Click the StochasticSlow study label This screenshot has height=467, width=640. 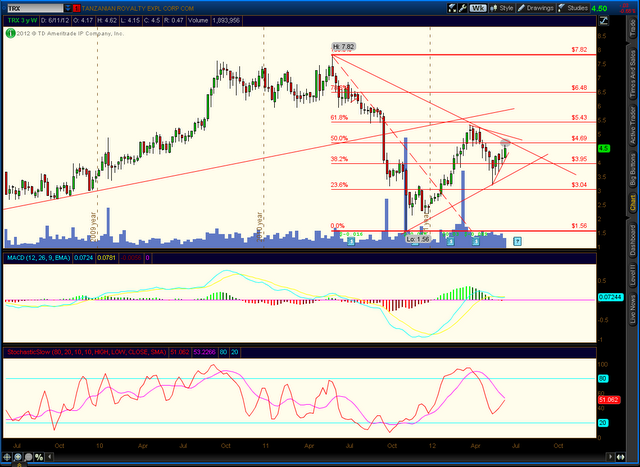pos(87,352)
